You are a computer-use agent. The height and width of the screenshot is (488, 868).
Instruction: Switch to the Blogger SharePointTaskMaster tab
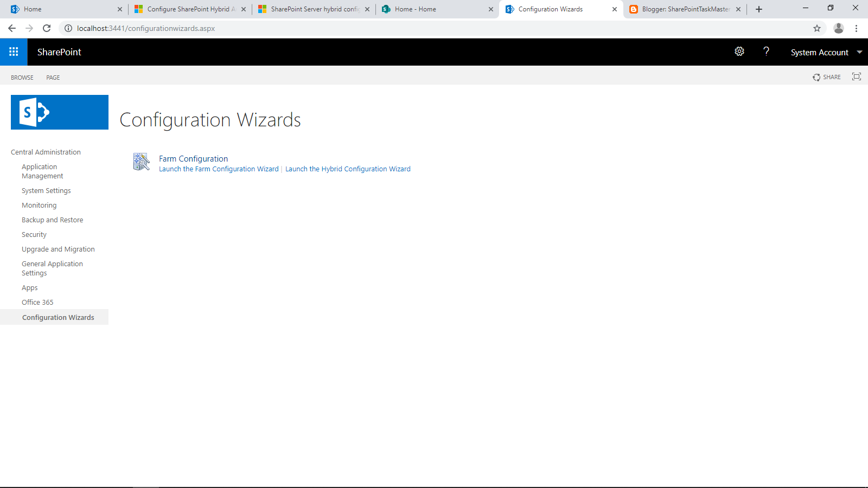click(x=685, y=9)
